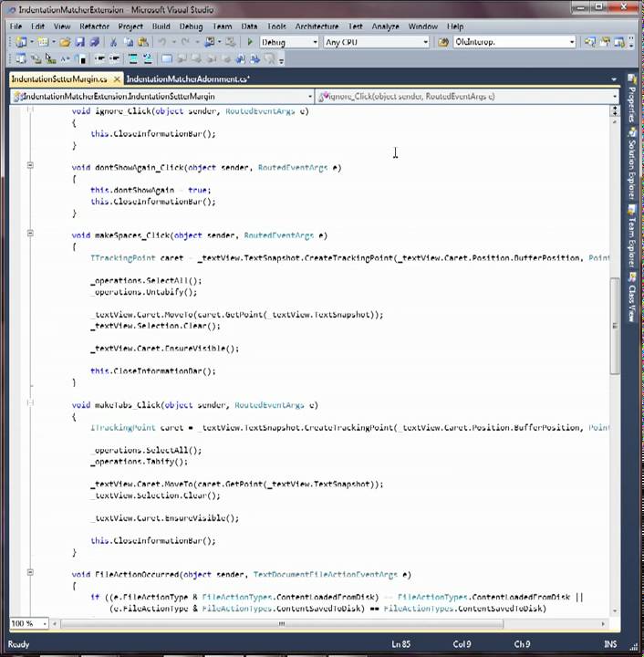Comment out the selected lines icon

pos(133,59)
